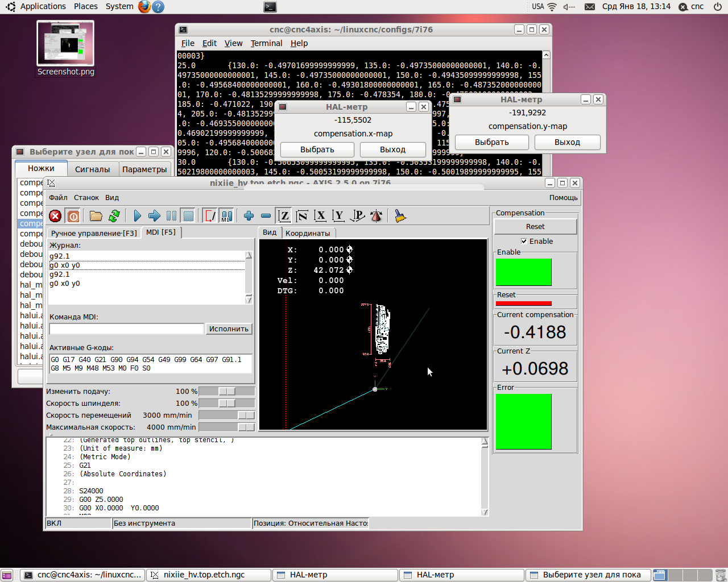
Task: Open a G-code file with folder icon
Action: pos(96,216)
